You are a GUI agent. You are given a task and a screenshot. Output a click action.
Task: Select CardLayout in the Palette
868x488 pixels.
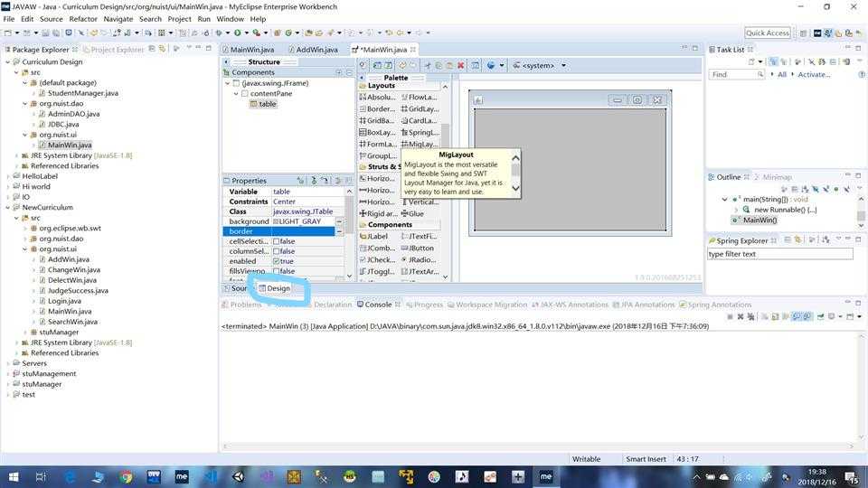pyautogui.click(x=419, y=120)
